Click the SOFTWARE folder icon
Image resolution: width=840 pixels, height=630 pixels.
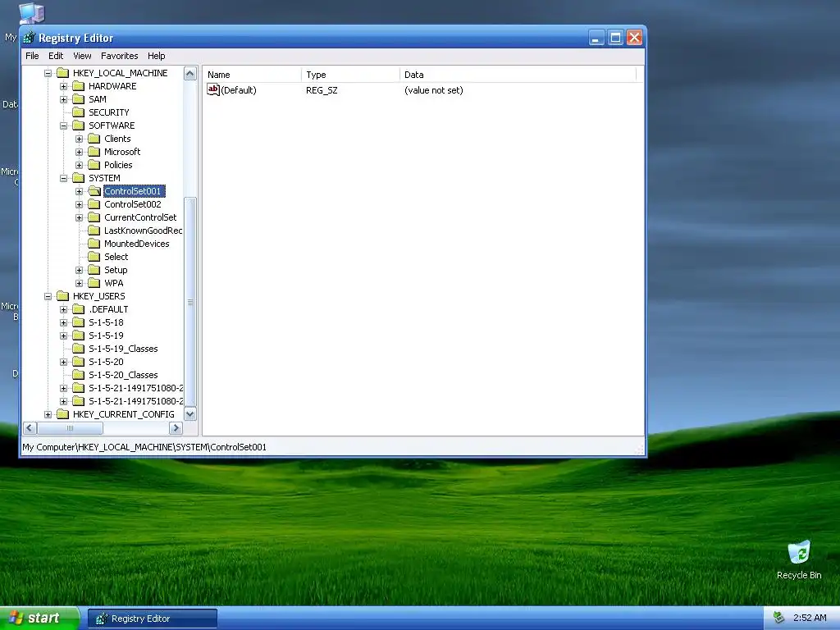[x=78, y=125]
